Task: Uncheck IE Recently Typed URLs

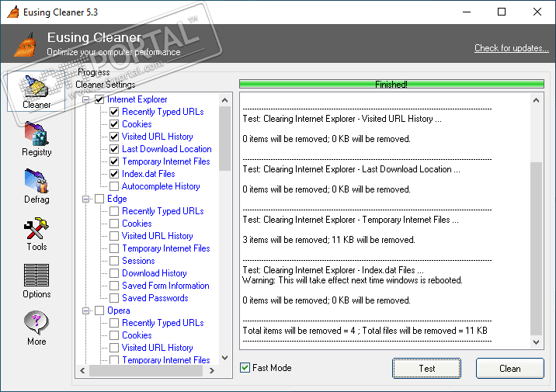Action: [114, 112]
